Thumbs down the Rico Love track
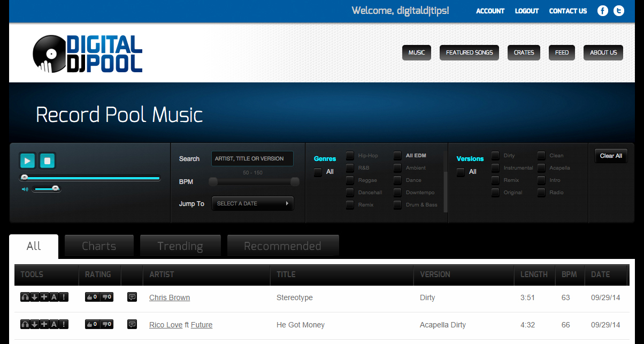 [106, 325]
